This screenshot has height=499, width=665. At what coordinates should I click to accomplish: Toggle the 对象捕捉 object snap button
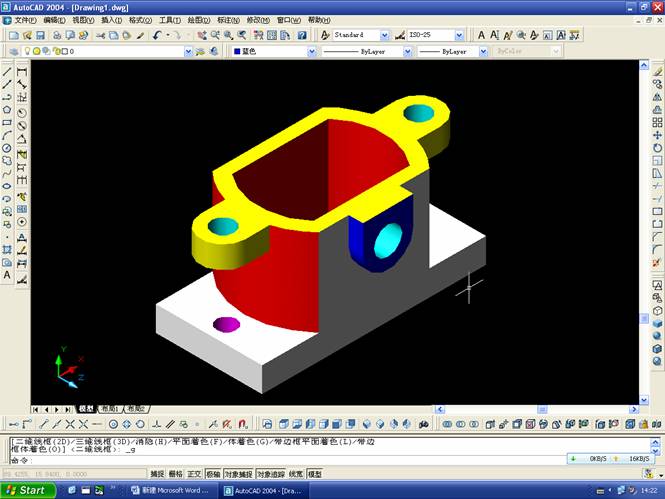(238, 474)
